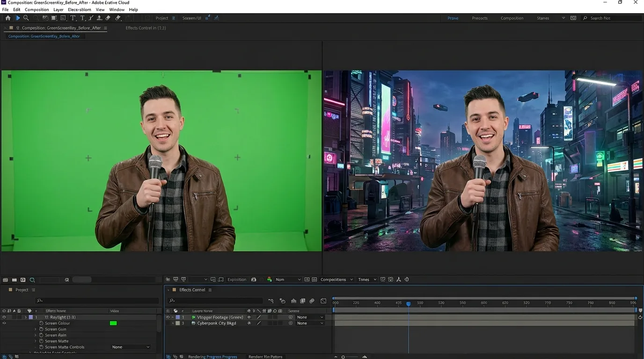Click the GreenScreenKey breadcrumb link
The height and width of the screenshot is (359, 644).
(44, 36)
